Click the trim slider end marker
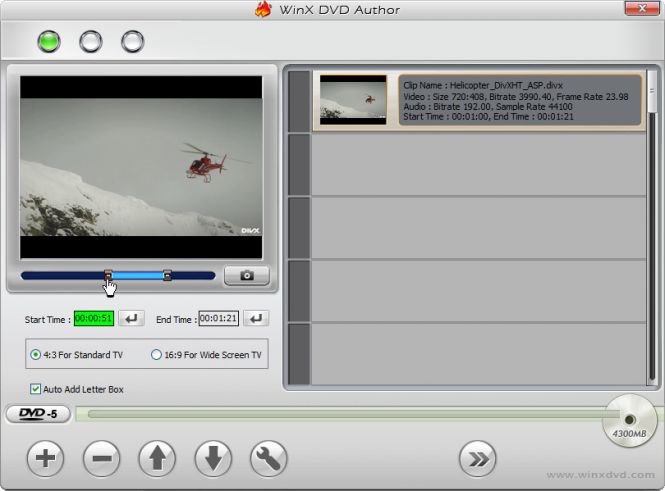Image resolution: width=665 pixels, height=491 pixels. click(167, 275)
